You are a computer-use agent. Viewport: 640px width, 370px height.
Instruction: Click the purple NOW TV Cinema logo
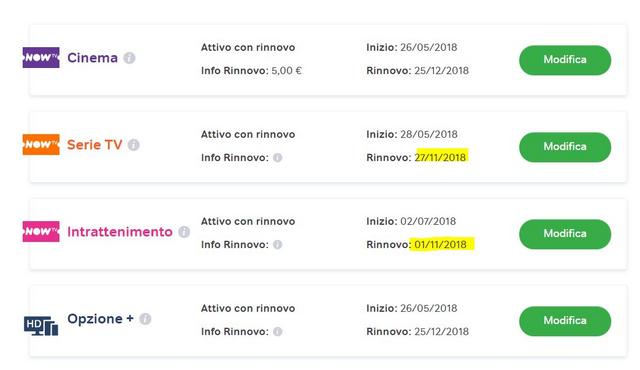41,58
